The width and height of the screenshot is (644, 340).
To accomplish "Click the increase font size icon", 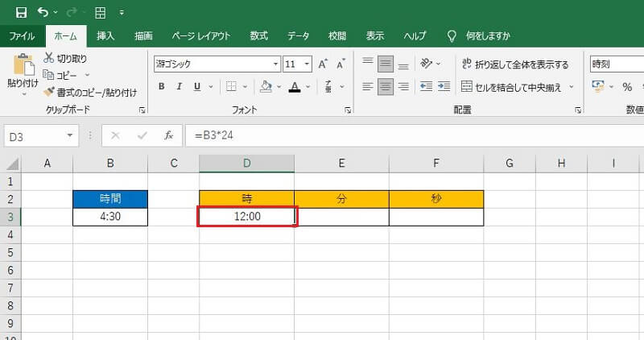I will point(323,64).
